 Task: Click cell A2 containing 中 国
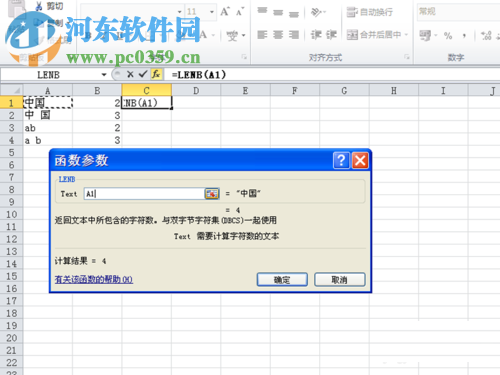(48, 115)
